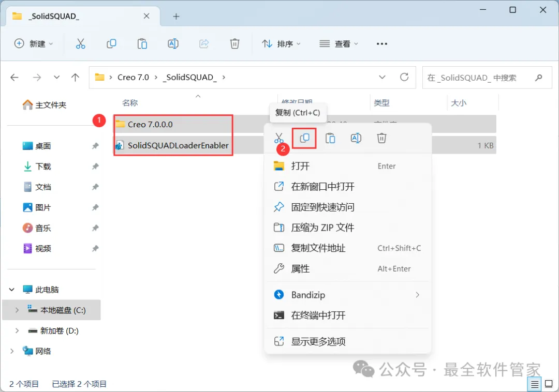
Task: Click the Rename icon in the top toolbar
Action: (173, 44)
